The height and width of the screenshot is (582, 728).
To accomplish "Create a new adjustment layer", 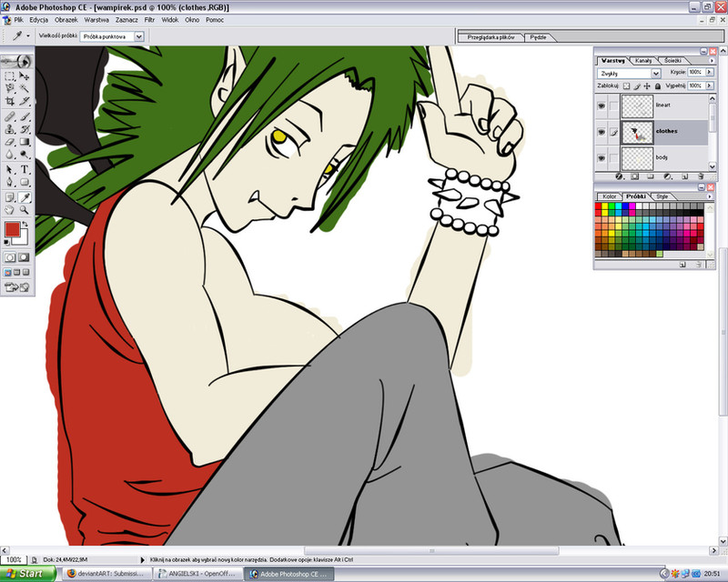I will (668, 176).
